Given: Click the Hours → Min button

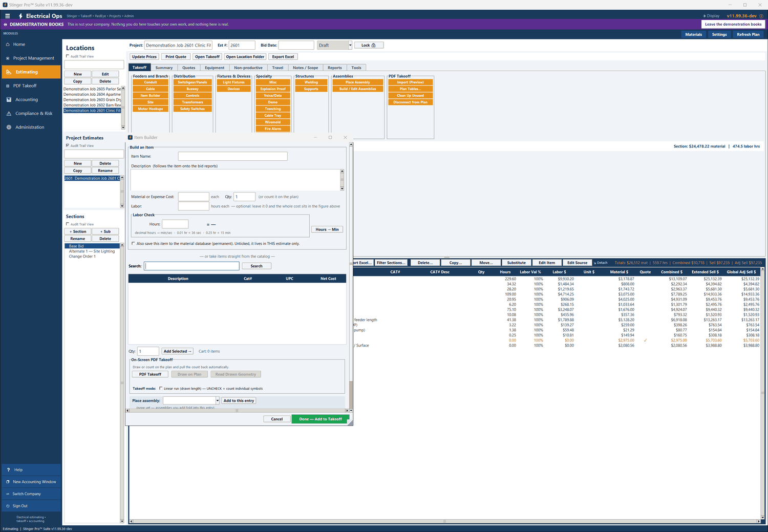Looking at the screenshot, I should 327,229.
